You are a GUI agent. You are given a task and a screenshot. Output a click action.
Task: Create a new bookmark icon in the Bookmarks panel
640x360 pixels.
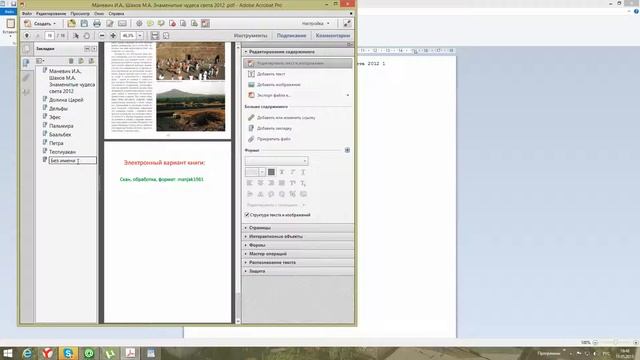[x=81, y=61]
